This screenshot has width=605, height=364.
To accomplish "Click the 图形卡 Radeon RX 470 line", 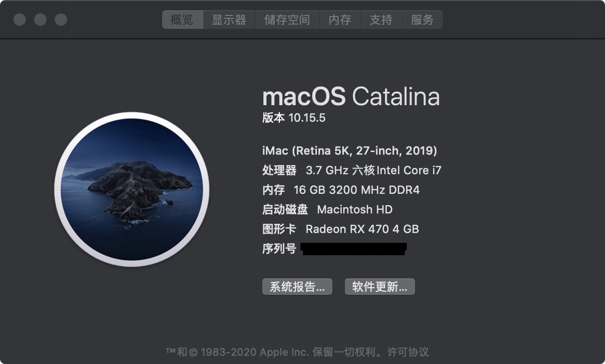I will (x=340, y=229).
